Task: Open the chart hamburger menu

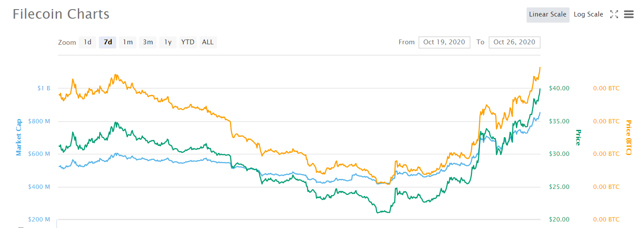Action: [629, 14]
